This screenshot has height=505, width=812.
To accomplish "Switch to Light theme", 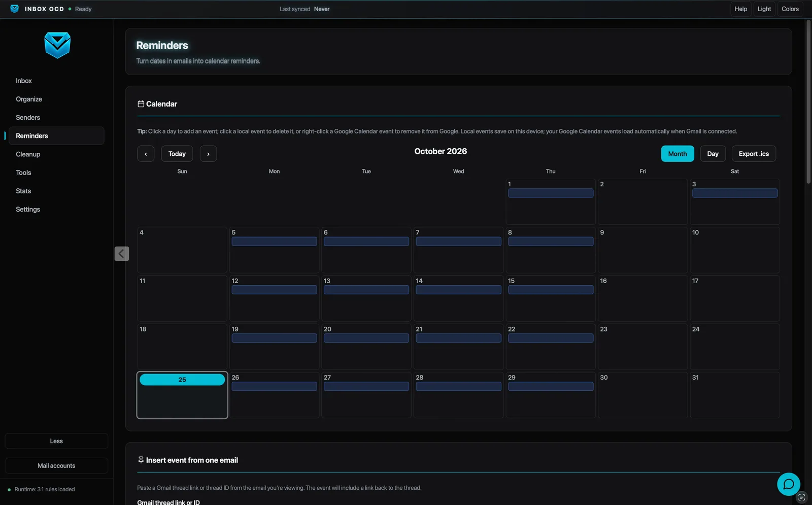I will (x=764, y=9).
